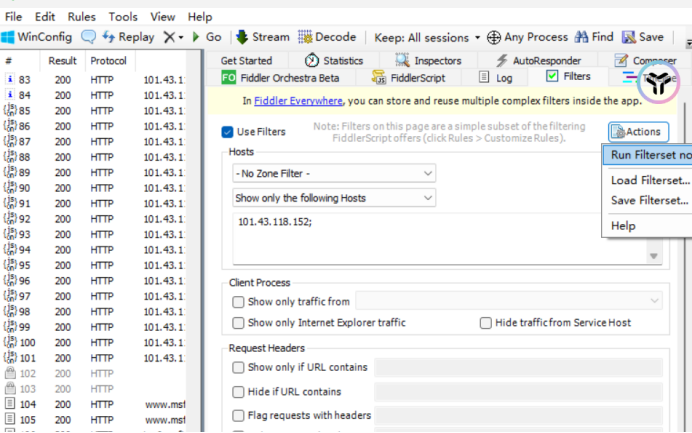Open the Edit menu

coord(45,17)
